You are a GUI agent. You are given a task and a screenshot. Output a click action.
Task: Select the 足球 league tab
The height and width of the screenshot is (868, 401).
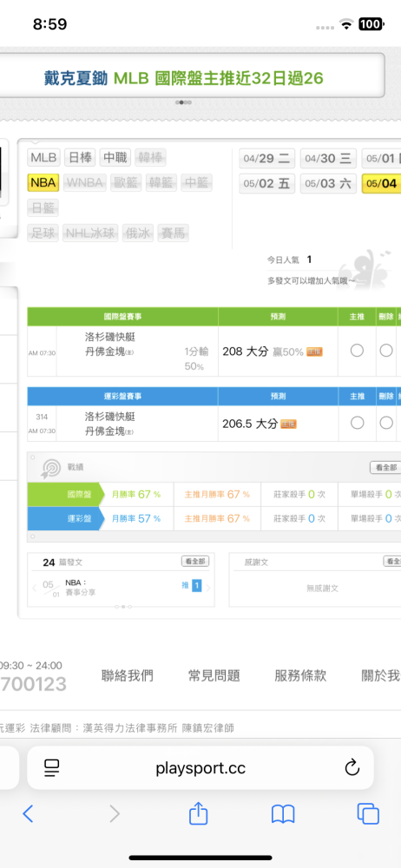point(43,233)
